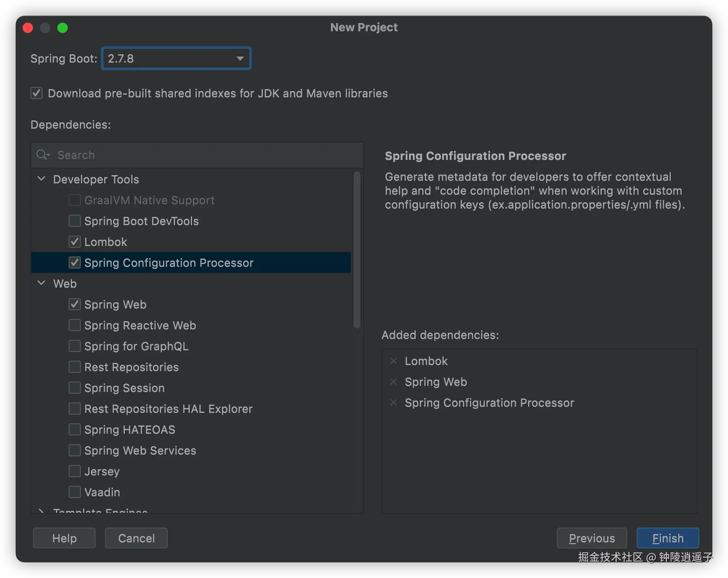Click the Finish button
Viewport: 728px width, 578px height.
point(668,538)
